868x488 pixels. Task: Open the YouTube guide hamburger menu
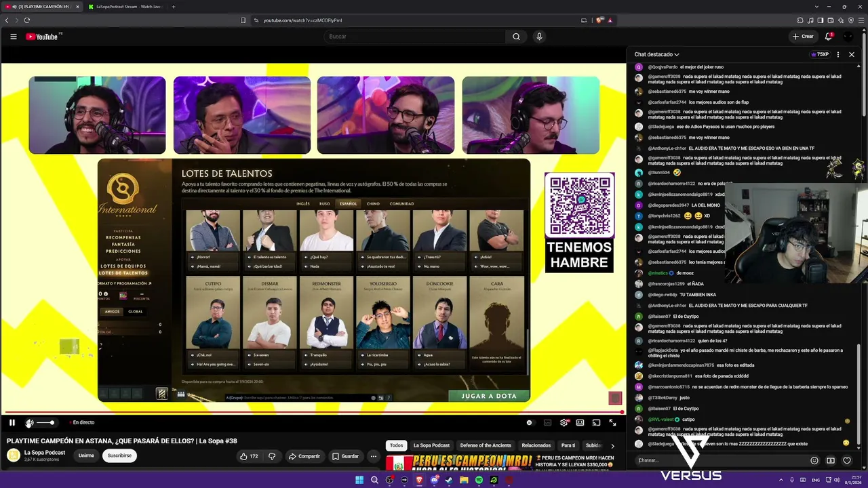(x=13, y=37)
